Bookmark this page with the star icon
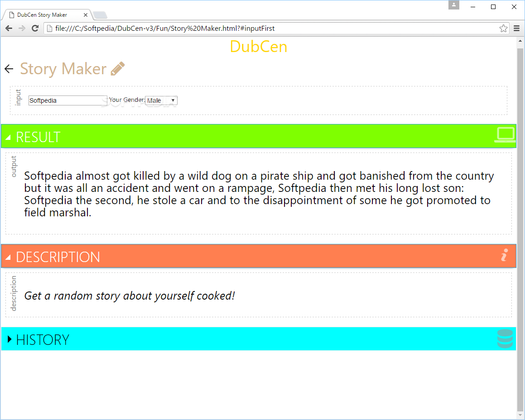Viewport: 525px width, 420px height. pyautogui.click(x=503, y=29)
